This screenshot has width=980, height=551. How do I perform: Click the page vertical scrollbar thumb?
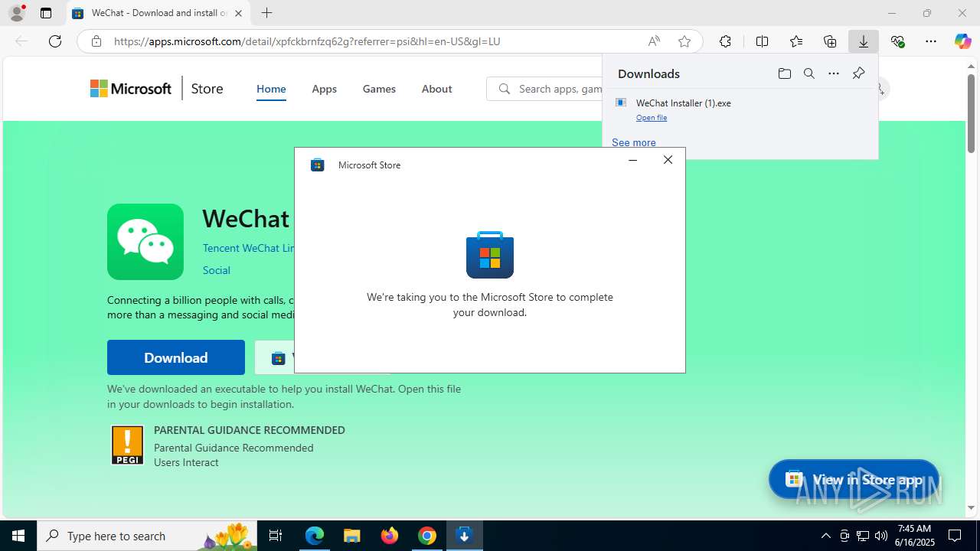(x=971, y=112)
